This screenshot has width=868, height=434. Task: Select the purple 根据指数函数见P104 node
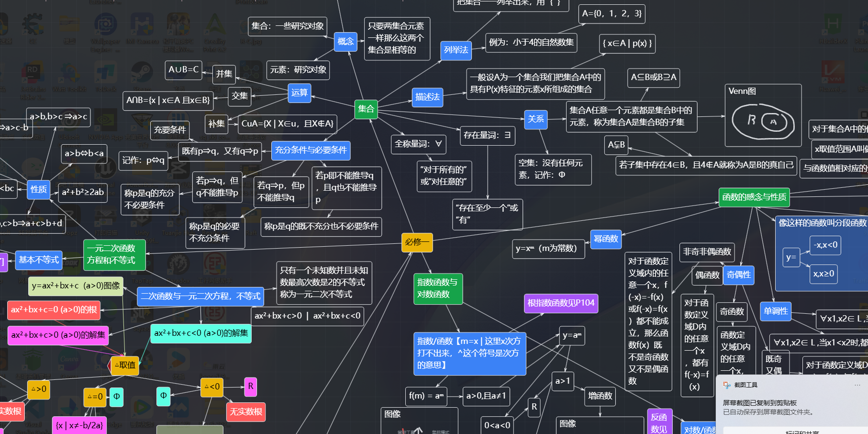tap(561, 303)
